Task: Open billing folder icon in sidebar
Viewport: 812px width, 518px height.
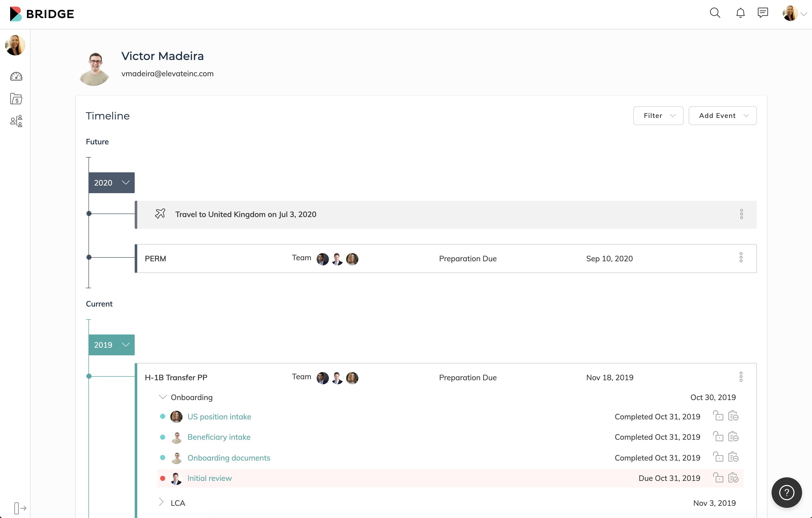Action: (16, 99)
